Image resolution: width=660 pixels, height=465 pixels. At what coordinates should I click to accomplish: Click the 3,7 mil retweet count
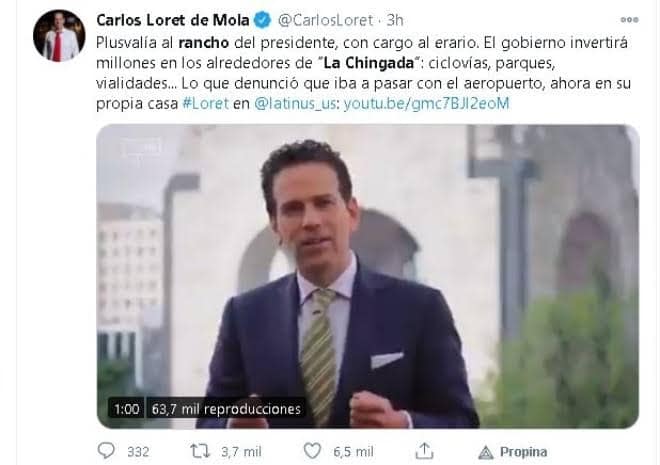coord(241,452)
